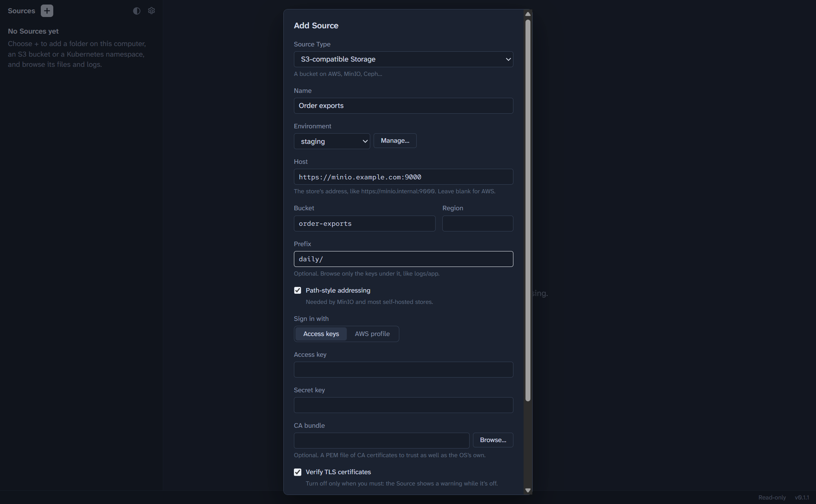Image resolution: width=816 pixels, height=504 pixels.
Task: Click the plus icon beside Sources
Action: (47, 11)
